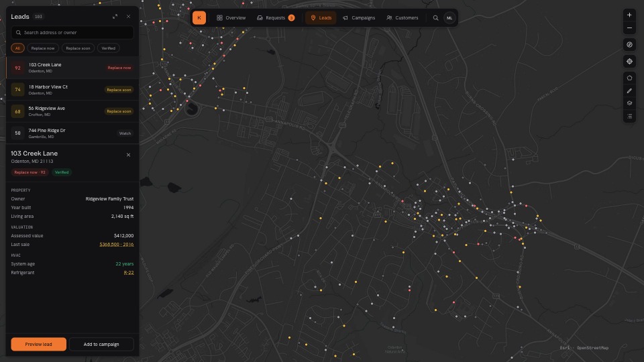Image resolution: width=644 pixels, height=362 pixels.
Task: Click the score 74 badge
Action: (x=17, y=89)
